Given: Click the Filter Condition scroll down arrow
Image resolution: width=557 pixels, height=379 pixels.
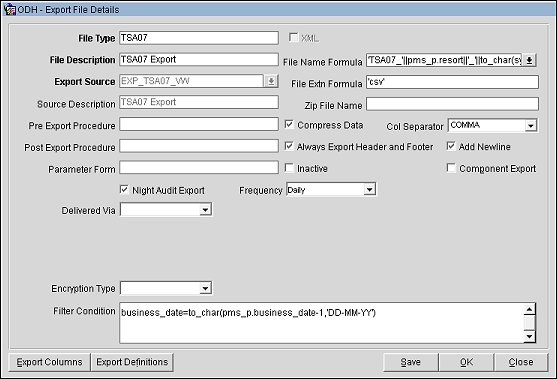Looking at the screenshot, I should point(529,336).
